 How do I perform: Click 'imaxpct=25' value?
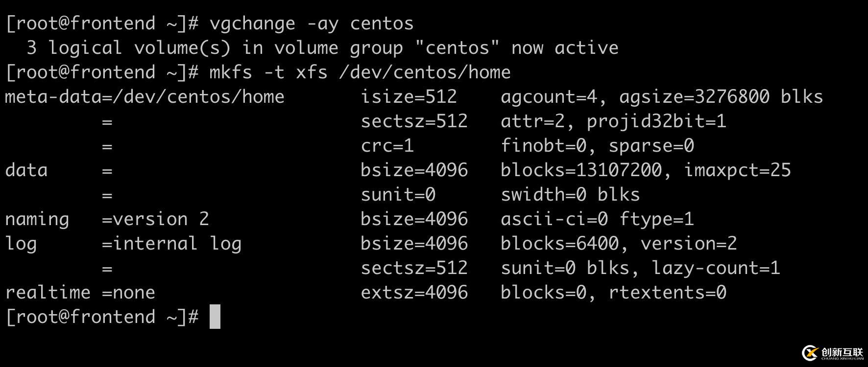737,170
